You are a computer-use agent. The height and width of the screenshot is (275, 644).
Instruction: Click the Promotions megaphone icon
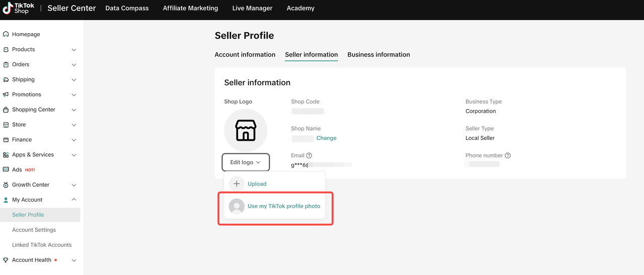pos(6,95)
